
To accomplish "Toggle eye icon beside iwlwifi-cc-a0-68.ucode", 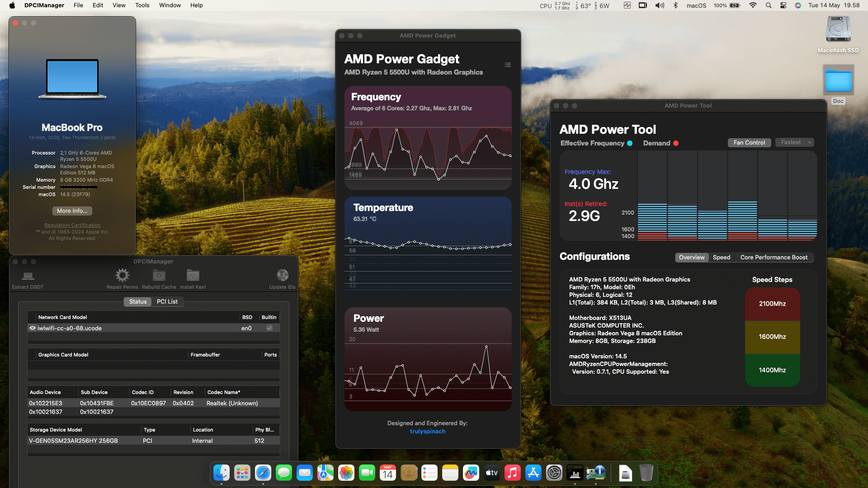I will [x=33, y=328].
